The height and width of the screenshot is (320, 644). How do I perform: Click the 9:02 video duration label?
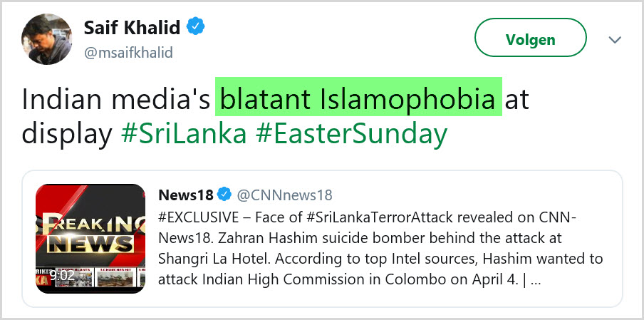[62, 274]
